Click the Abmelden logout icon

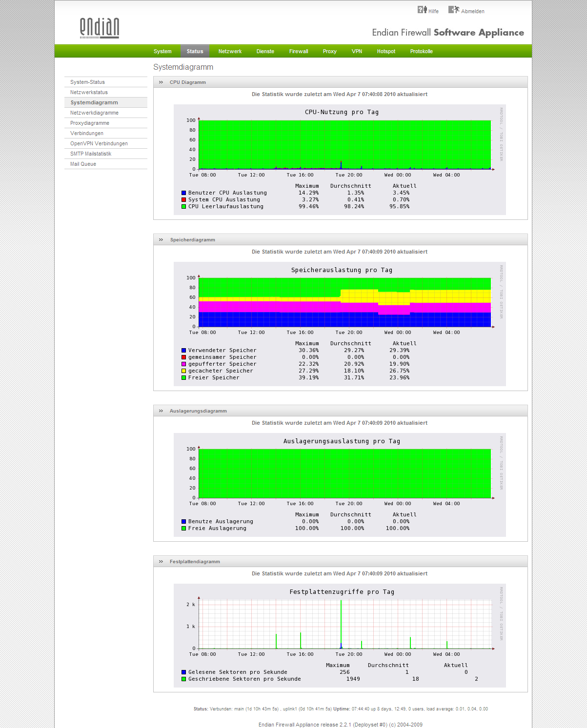pos(453,10)
